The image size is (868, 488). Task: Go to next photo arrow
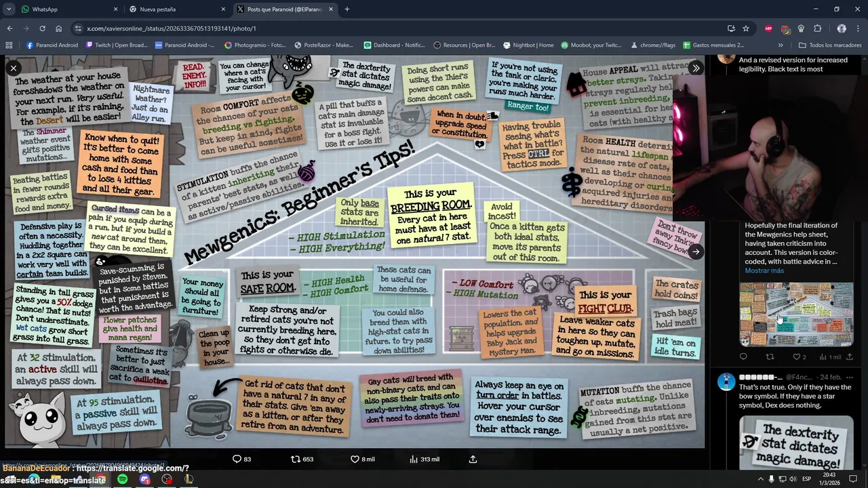click(x=696, y=251)
